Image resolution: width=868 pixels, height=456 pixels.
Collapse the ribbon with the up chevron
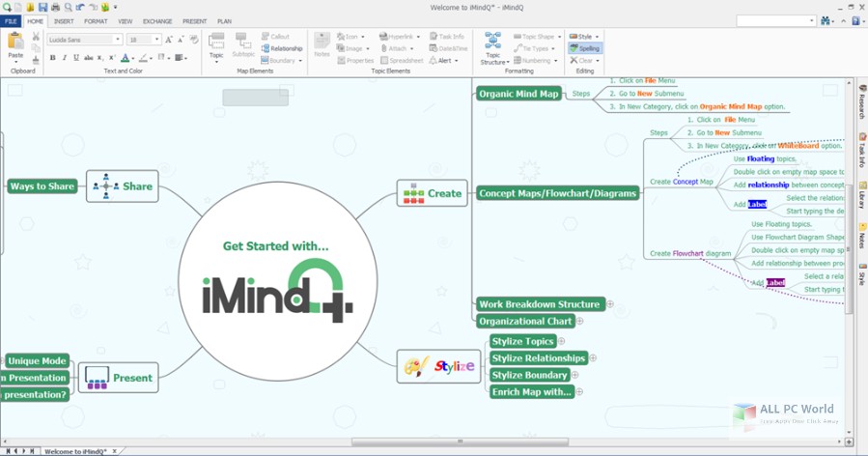point(844,21)
